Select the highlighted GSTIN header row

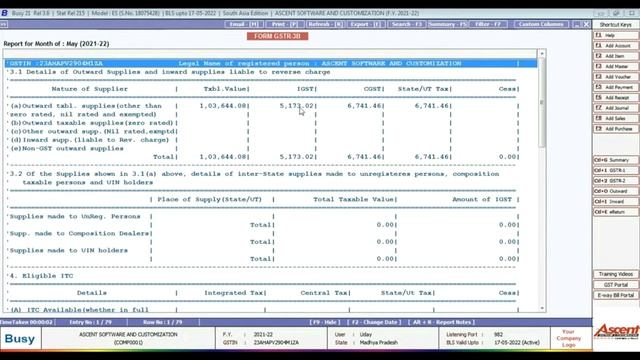tap(271, 64)
